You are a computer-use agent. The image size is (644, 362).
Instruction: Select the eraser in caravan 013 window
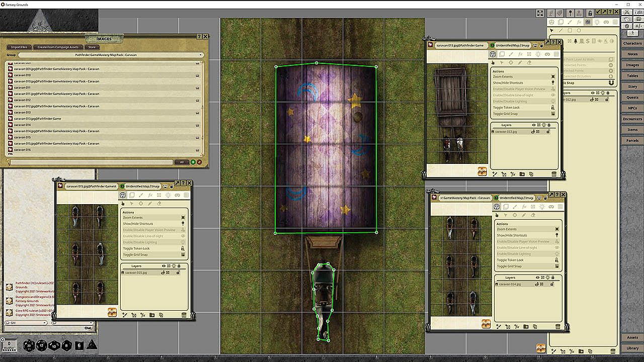click(x=529, y=63)
